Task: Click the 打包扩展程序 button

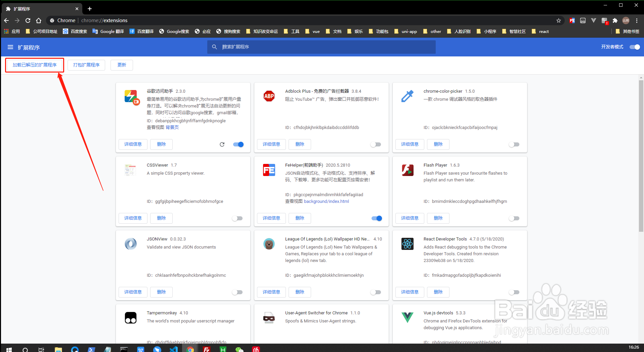Action: (86, 65)
